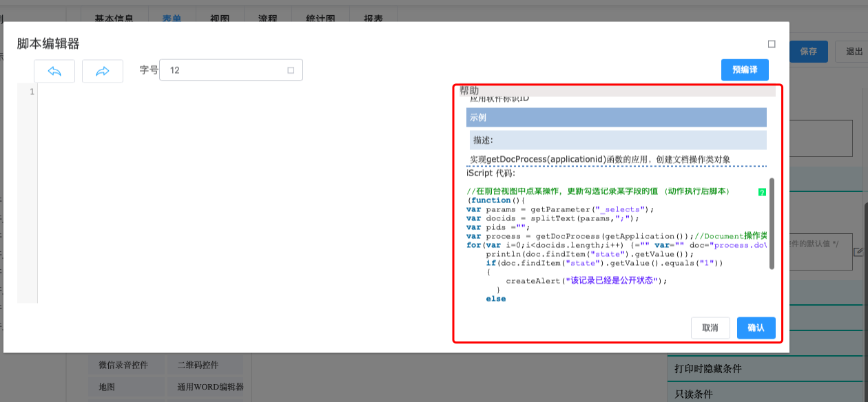This screenshot has height=402, width=868.
Task: Switch to the 基本信息 tab
Action: tap(114, 19)
